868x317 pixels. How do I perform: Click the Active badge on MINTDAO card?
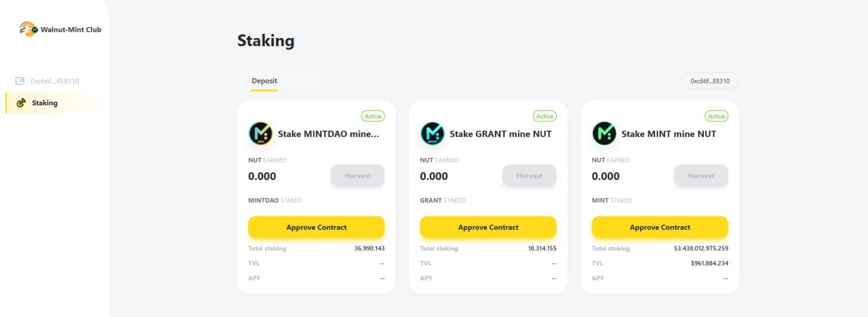pyautogui.click(x=373, y=116)
